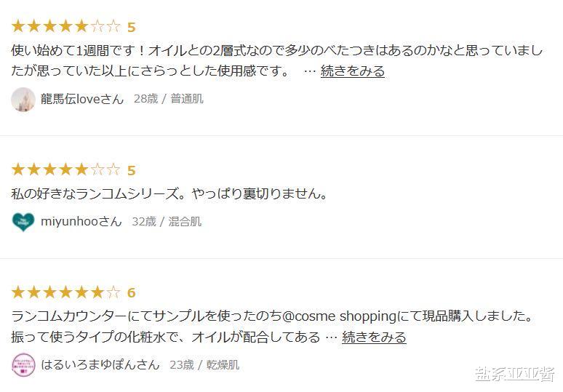This screenshot has width=563, height=392.
Task: Click the 28歳 / 普通肌 label
Action: 169,99
